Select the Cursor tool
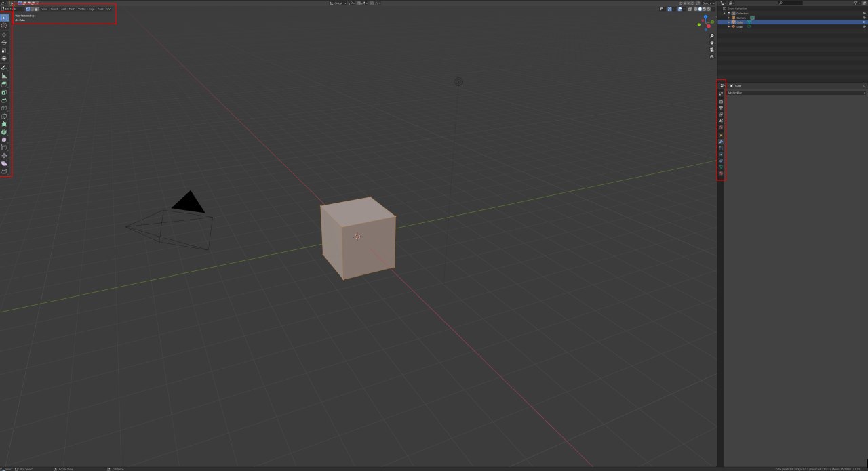 pyautogui.click(x=4, y=26)
